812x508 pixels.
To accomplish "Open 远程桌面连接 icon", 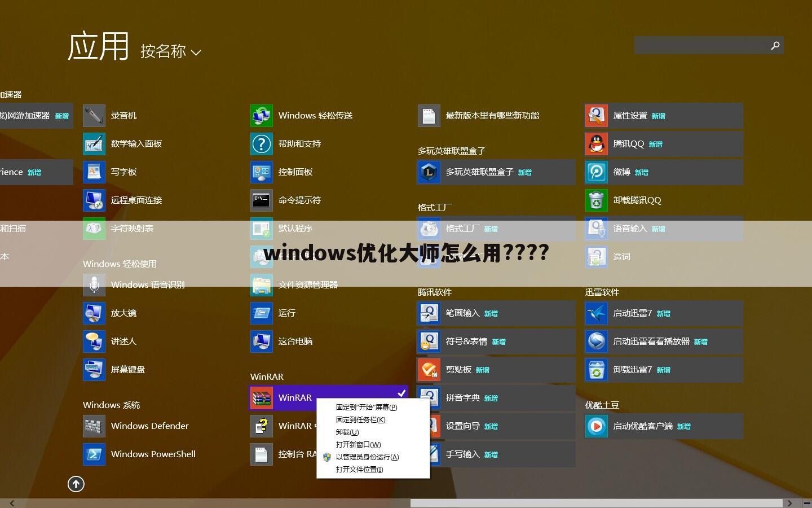I will tap(94, 200).
